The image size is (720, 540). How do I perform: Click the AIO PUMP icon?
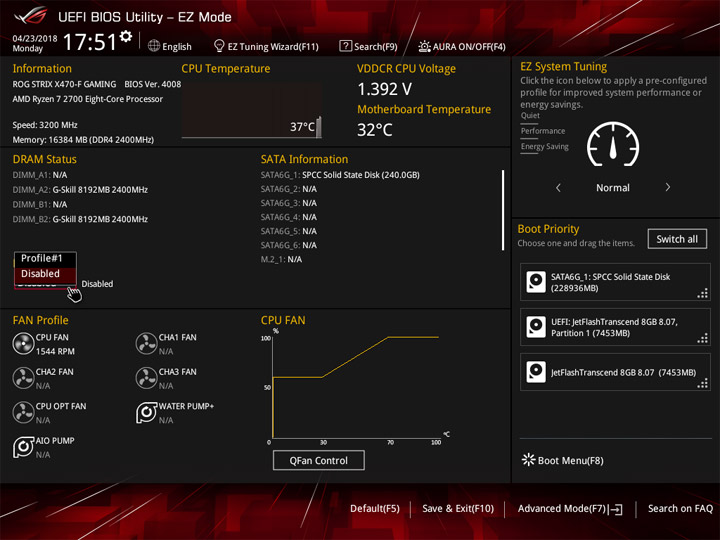tap(23, 447)
